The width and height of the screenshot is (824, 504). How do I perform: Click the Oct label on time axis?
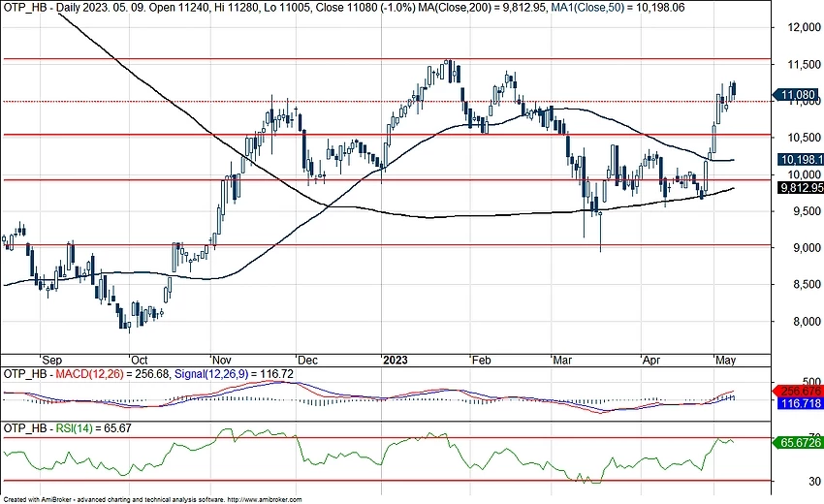pyautogui.click(x=140, y=360)
